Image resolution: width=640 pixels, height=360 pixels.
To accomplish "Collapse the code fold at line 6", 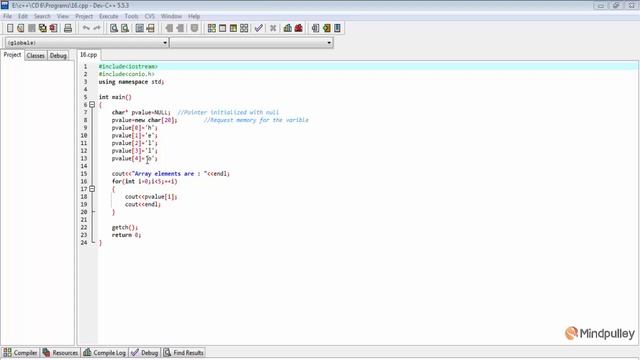I will click(92, 104).
